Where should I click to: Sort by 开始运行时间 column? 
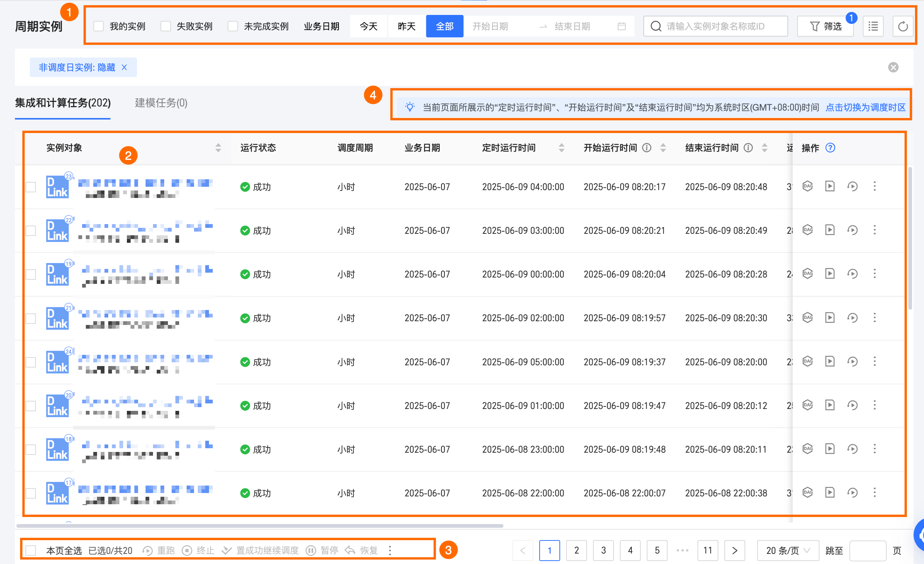coord(663,148)
